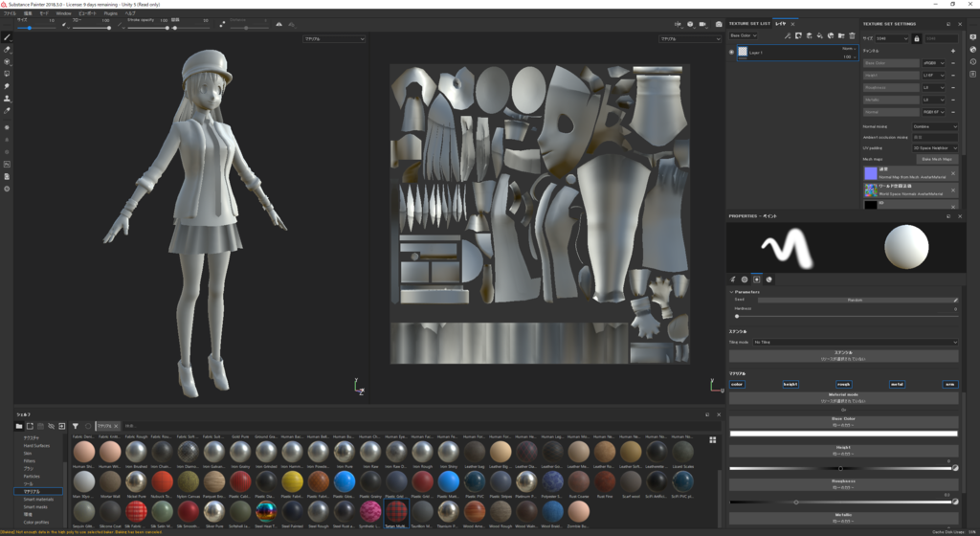
Task: Remove the Base Color channel
Action: click(x=953, y=63)
